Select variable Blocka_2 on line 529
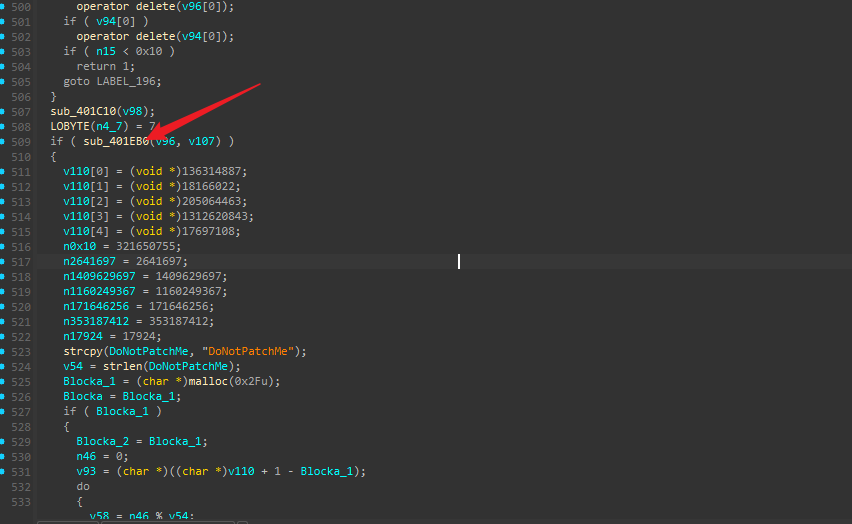Screen dimensions: 852x524 103,441
